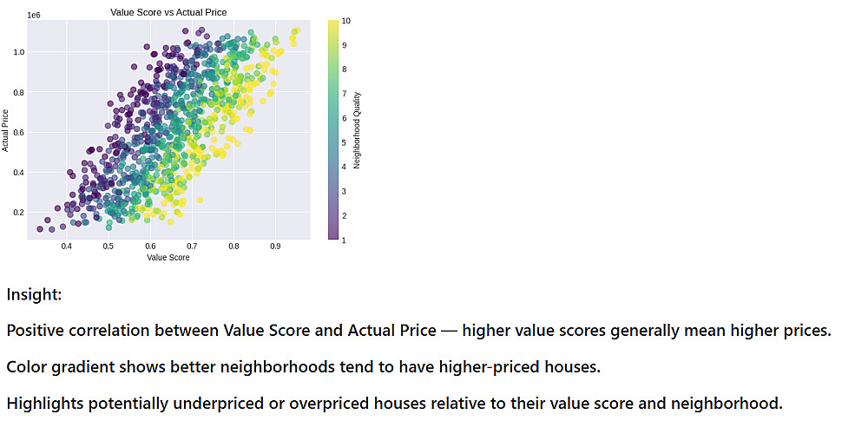Click the 'Actual Price' y-axis label

pyautogui.click(x=7, y=130)
